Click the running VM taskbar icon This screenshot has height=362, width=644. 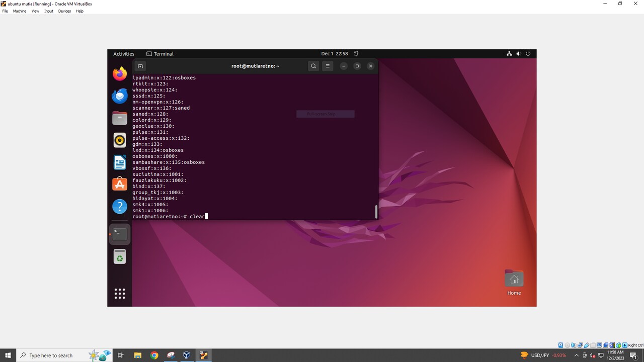pyautogui.click(x=203, y=355)
